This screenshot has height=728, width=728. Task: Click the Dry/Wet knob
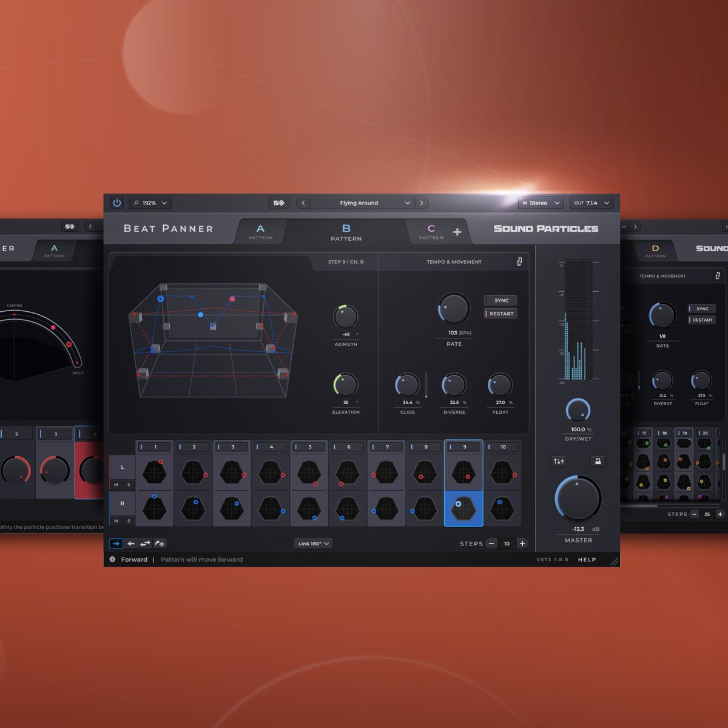578,411
